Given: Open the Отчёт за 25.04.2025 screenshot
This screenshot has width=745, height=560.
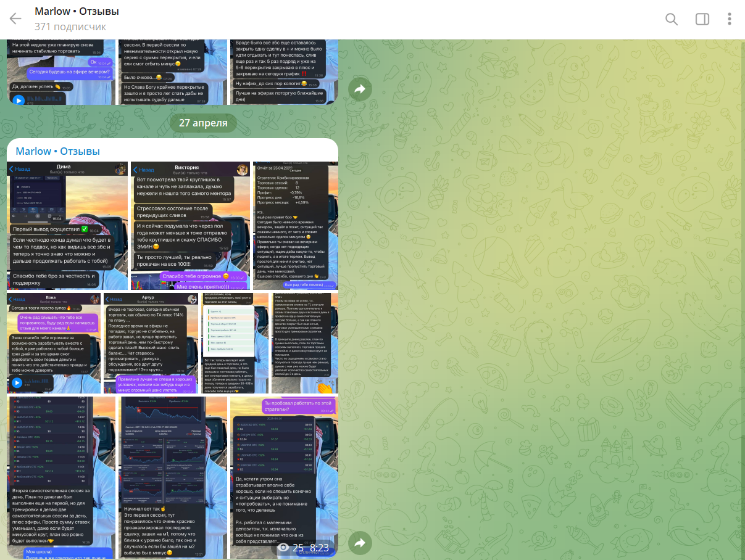Looking at the screenshot, I should (x=296, y=226).
